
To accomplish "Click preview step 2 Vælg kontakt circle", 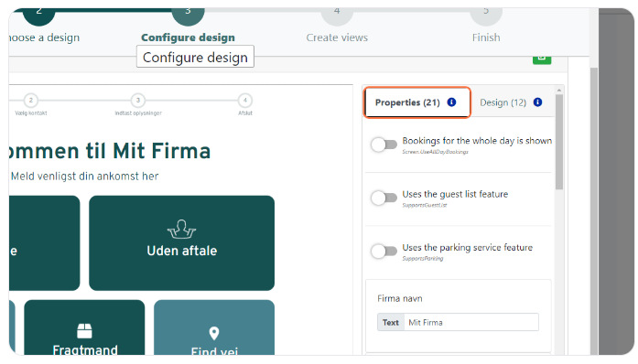I will click(31, 100).
